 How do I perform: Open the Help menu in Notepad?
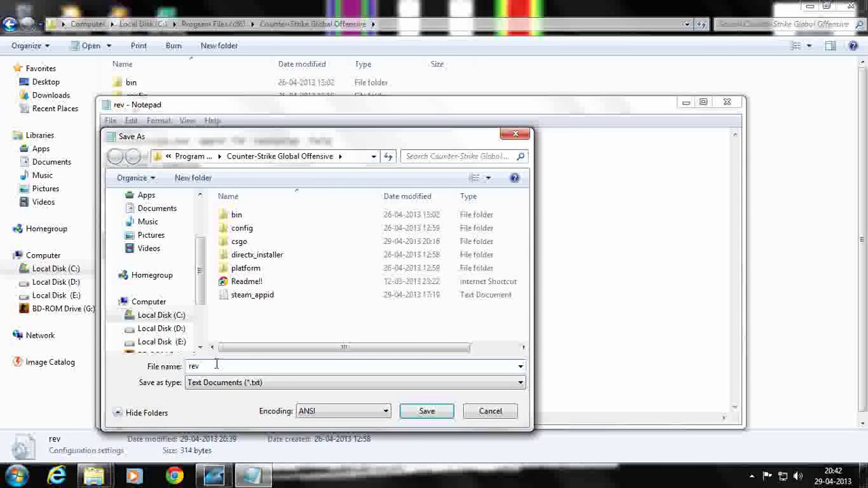tap(212, 120)
